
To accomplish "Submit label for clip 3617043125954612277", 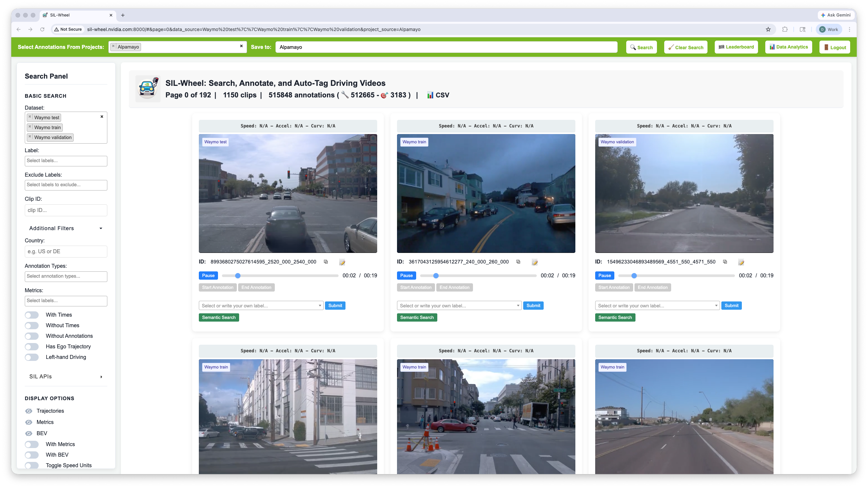I will pyautogui.click(x=533, y=305).
